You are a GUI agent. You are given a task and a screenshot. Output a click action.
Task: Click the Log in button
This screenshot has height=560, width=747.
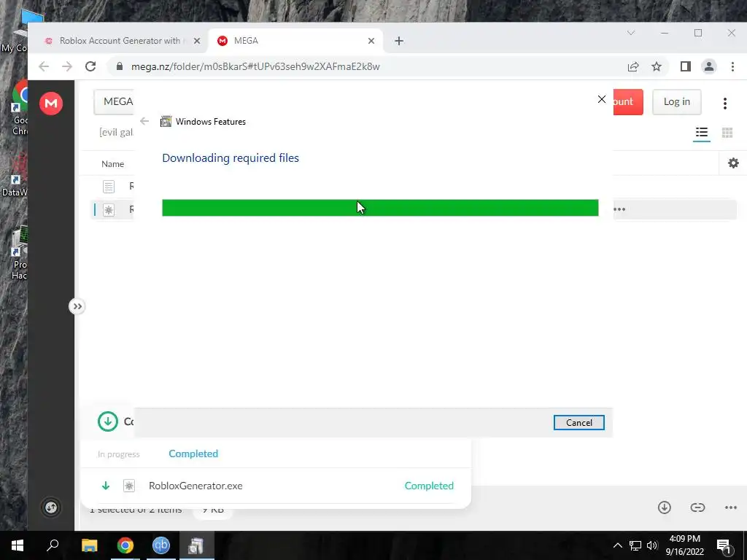[x=676, y=101]
